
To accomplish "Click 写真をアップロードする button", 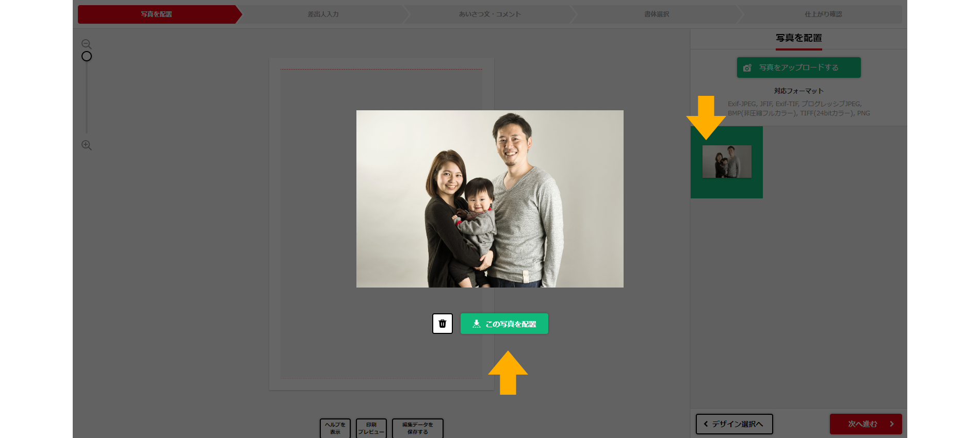I will coord(798,68).
